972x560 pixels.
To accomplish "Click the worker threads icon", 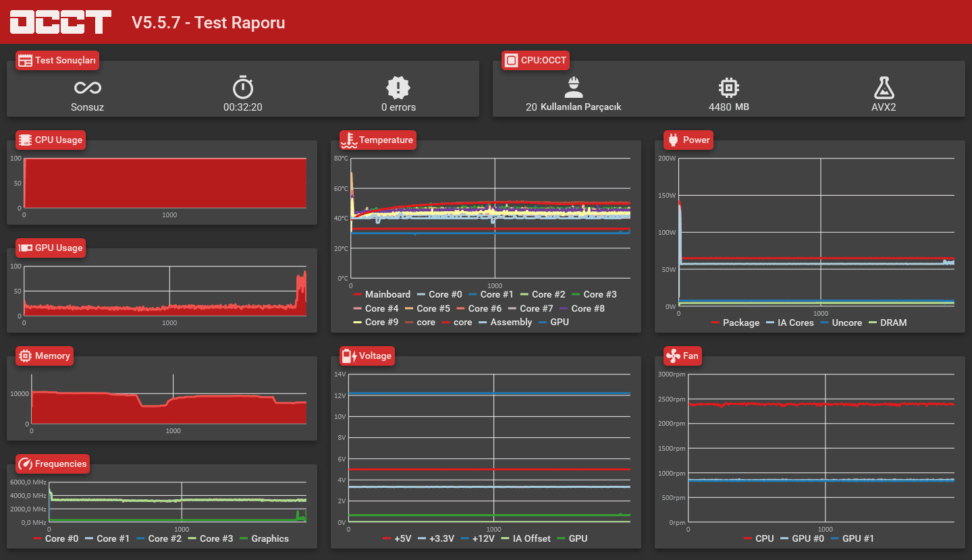I will click(x=573, y=88).
